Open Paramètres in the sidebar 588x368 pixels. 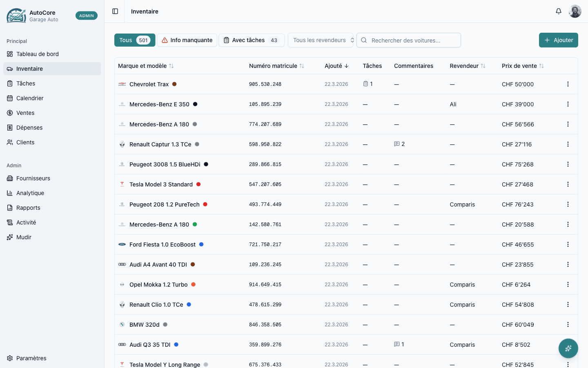[x=31, y=358]
